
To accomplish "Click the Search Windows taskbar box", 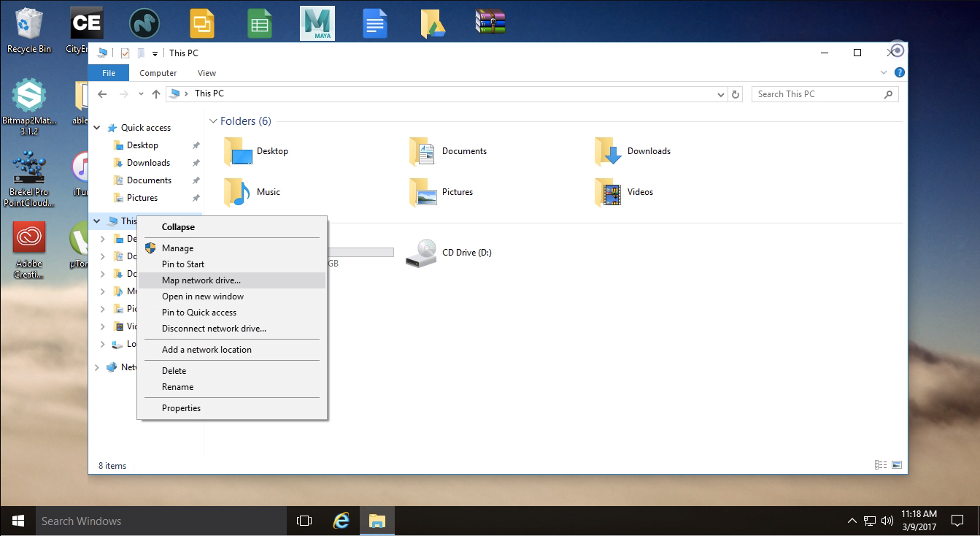I will (x=161, y=521).
